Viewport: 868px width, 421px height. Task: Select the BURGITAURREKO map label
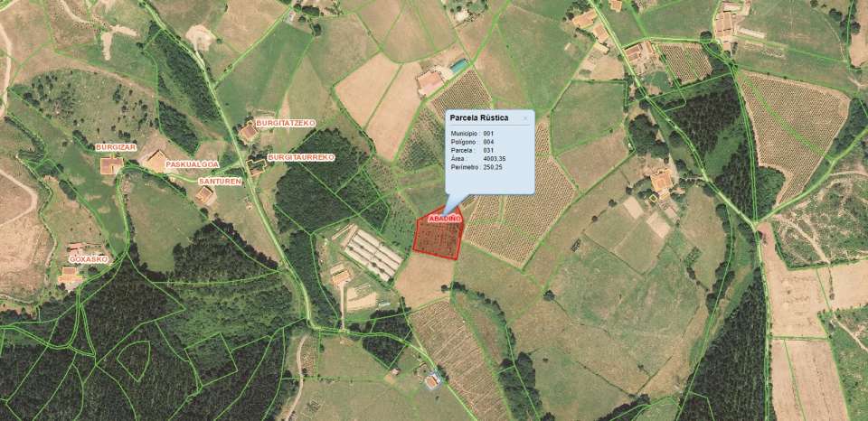point(301,157)
